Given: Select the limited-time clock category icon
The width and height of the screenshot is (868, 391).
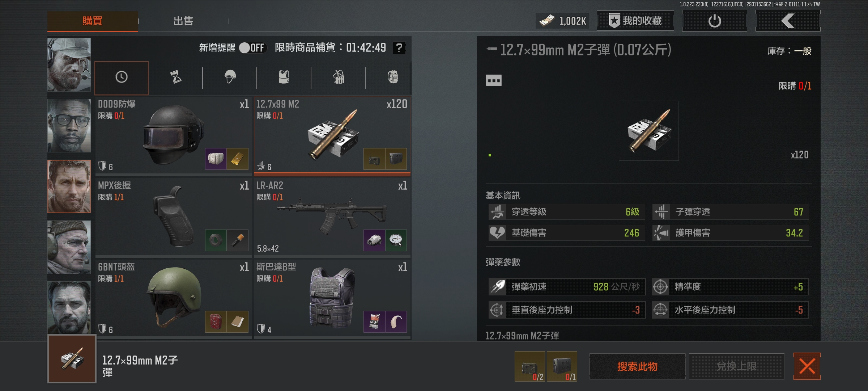Looking at the screenshot, I should (122, 77).
